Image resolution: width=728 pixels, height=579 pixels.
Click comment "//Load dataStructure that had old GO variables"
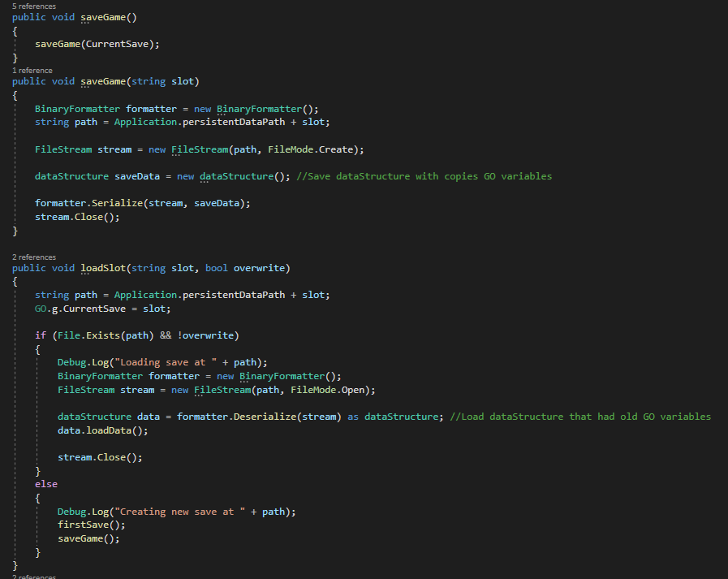tap(580, 417)
